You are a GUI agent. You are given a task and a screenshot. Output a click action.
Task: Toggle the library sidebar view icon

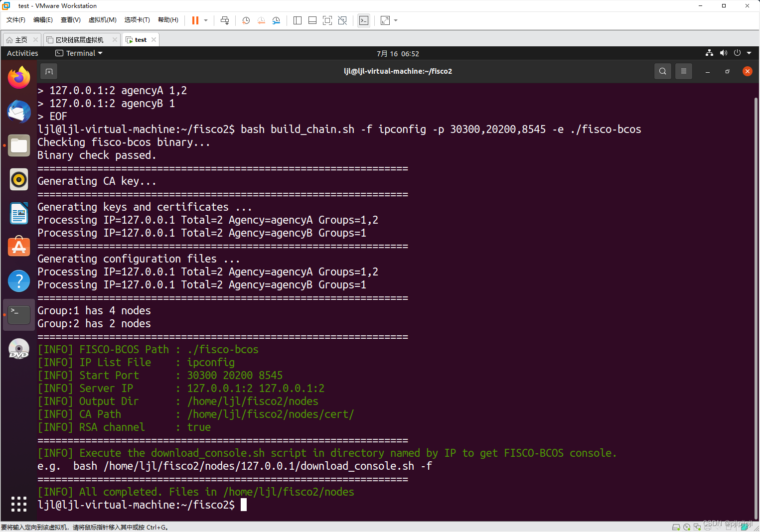[x=298, y=20]
